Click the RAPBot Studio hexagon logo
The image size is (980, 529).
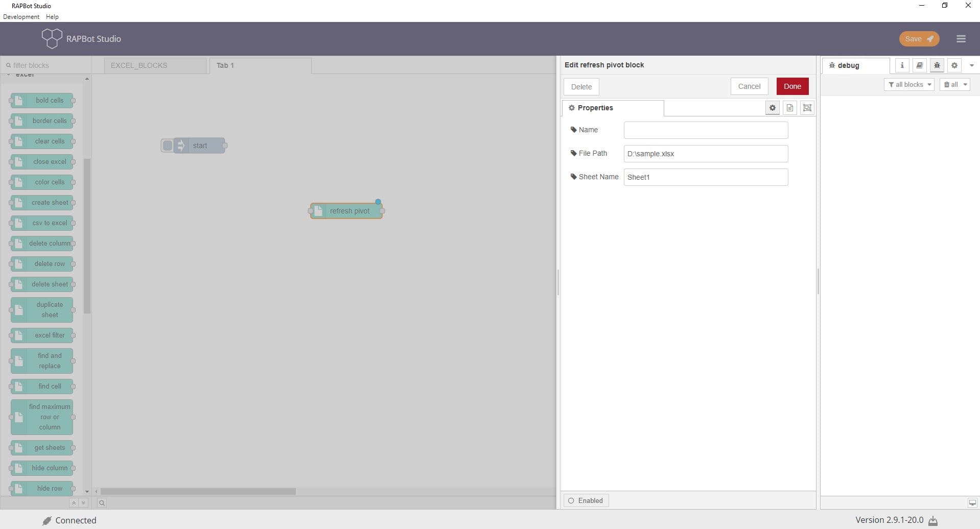tap(52, 38)
